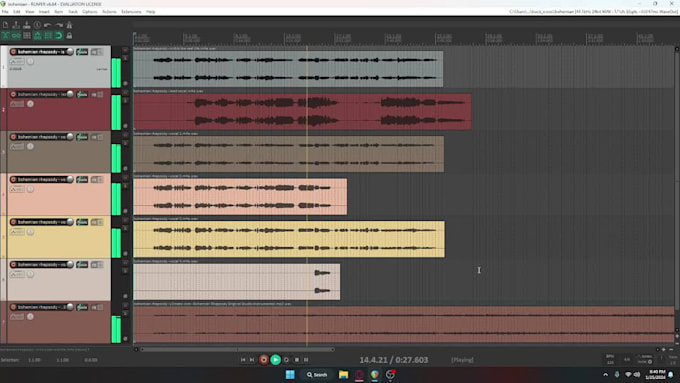
Task: Arm track 4 pink track for recording
Action: (x=13, y=179)
